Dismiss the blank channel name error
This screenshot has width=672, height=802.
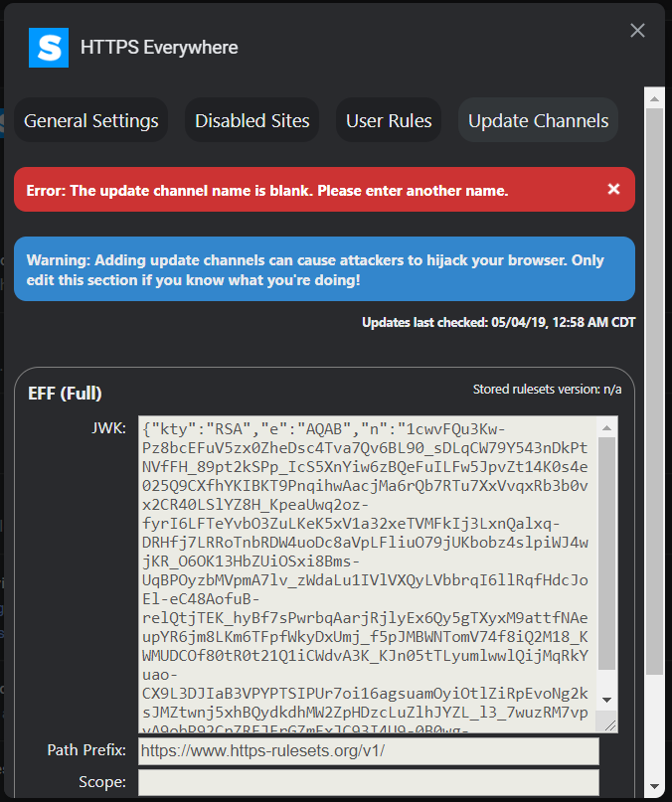(x=613, y=189)
